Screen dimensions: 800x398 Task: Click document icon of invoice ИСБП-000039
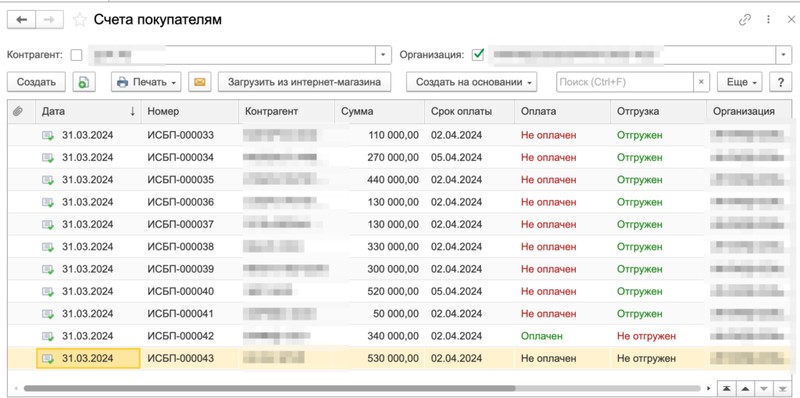(48, 269)
